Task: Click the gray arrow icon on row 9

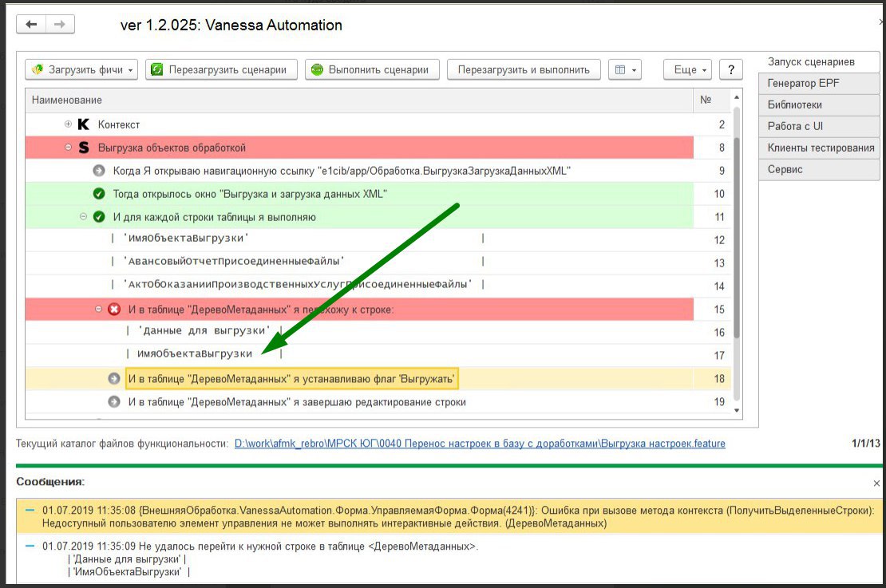Action: click(x=99, y=171)
